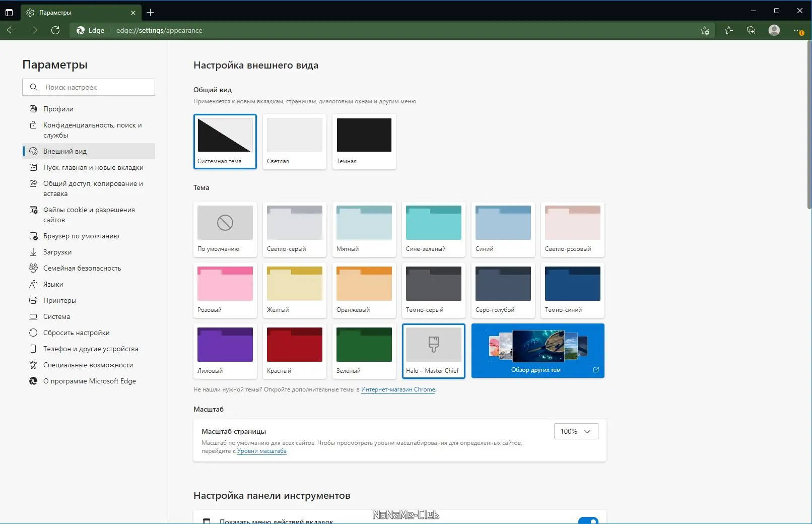
Task: Toggle Показать меню действий вкладок switch
Action: click(x=588, y=520)
